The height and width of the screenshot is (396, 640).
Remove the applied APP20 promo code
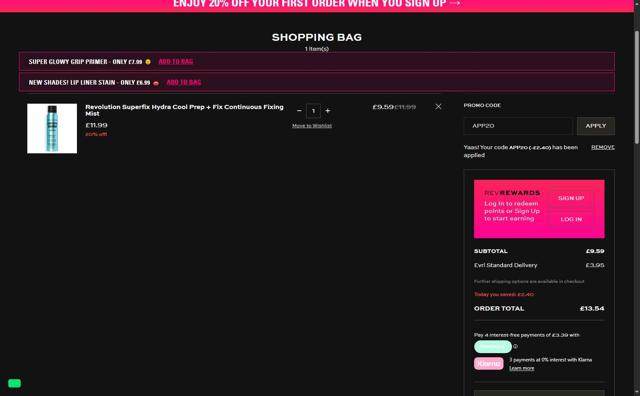pyautogui.click(x=602, y=147)
